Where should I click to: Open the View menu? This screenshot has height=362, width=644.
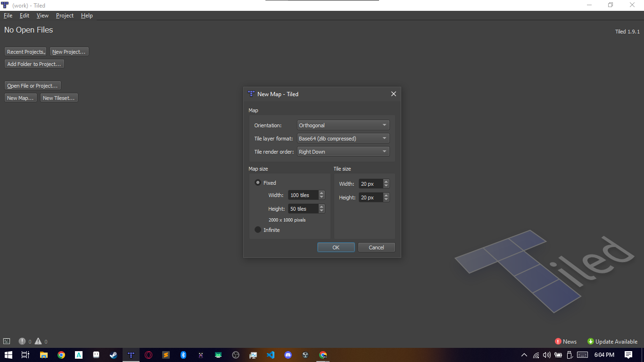[x=42, y=16]
